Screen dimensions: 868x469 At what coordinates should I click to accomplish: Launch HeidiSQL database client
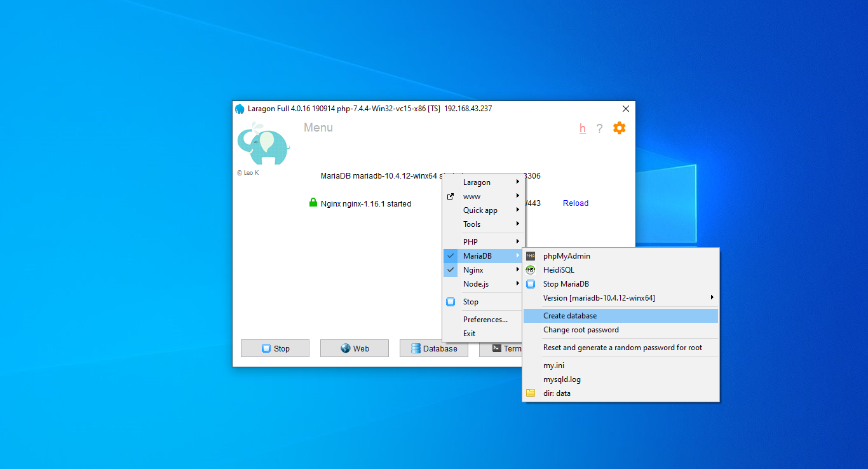click(559, 269)
